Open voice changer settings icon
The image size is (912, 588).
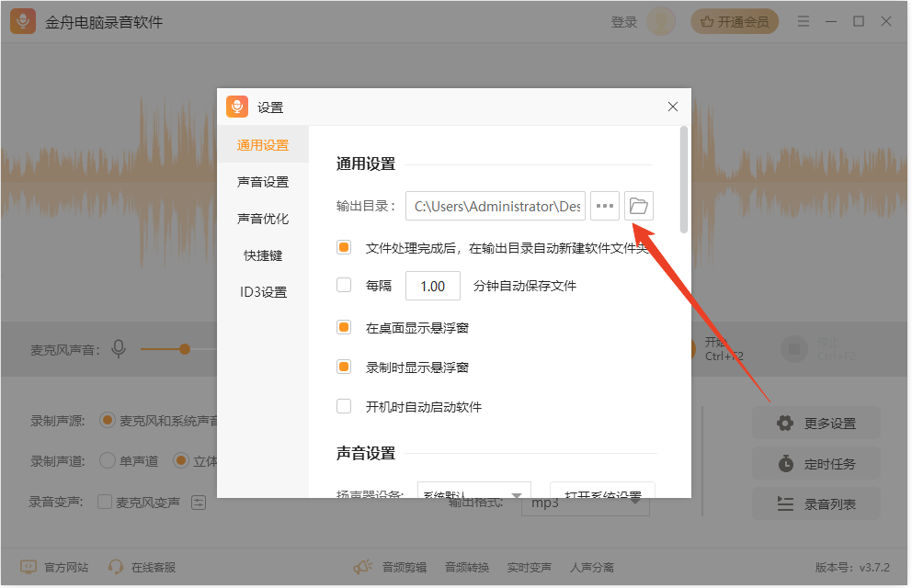pos(199,503)
